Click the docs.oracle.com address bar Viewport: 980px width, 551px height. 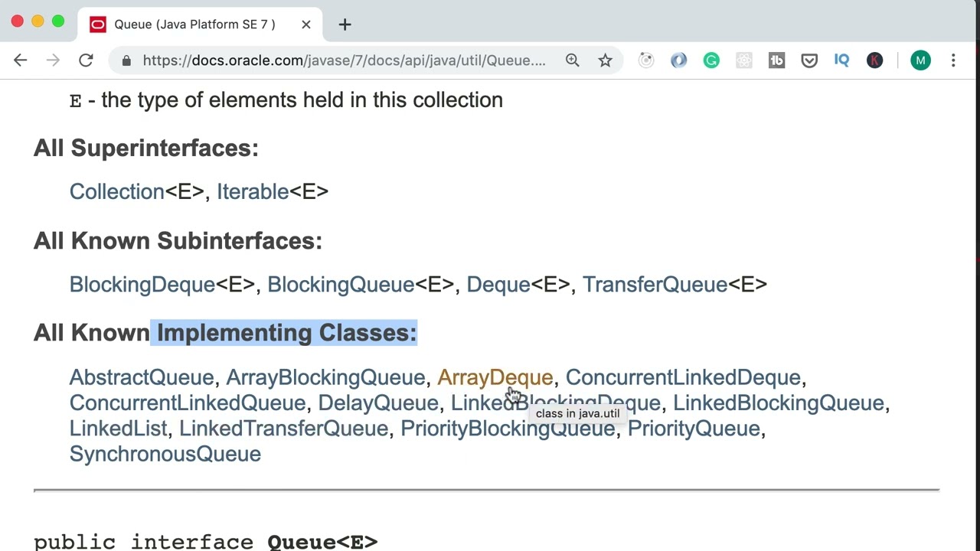coord(345,60)
